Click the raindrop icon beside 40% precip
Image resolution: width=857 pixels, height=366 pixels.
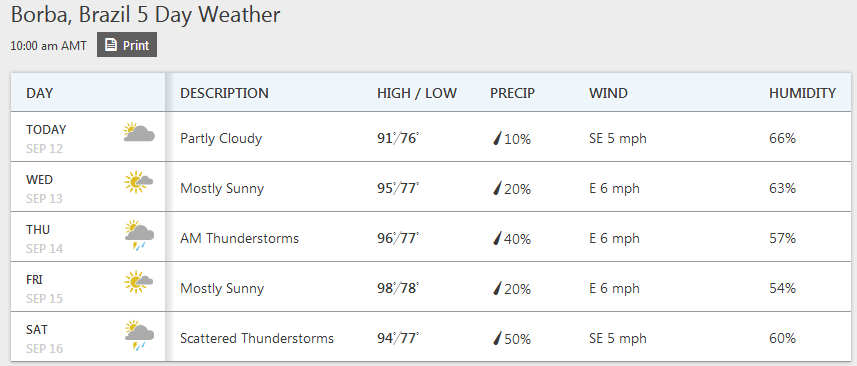pyautogui.click(x=497, y=239)
